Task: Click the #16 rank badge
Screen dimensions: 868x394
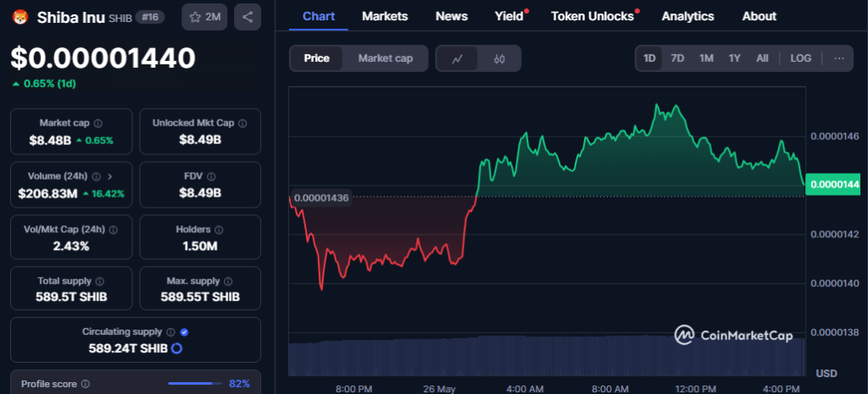Action: pyautogui.click(x=149, y=17)
